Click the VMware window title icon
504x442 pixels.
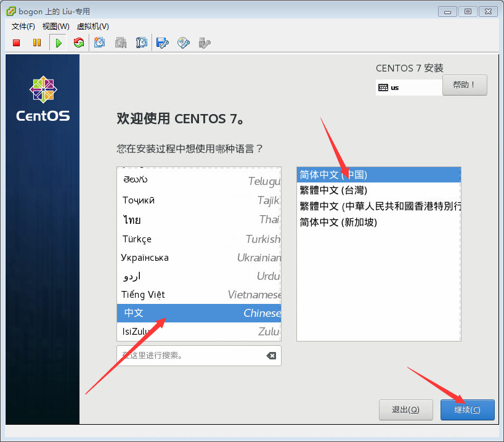coord(11,11)
